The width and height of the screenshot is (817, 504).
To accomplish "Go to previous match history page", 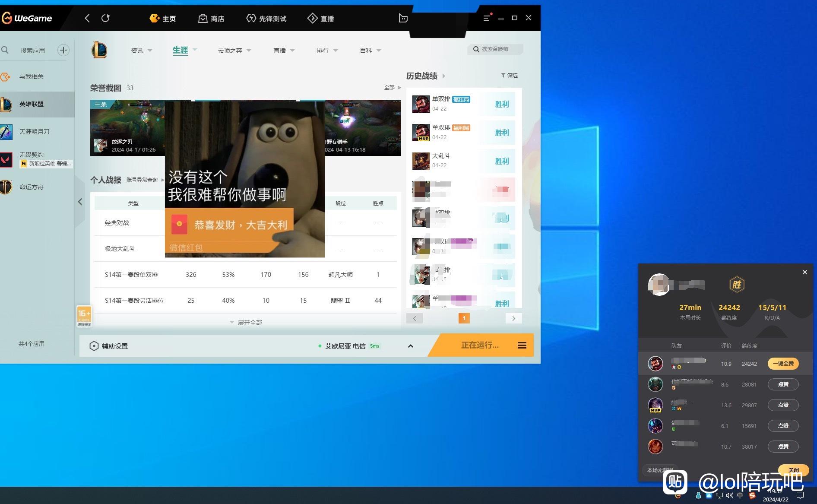I will [415, 318].
